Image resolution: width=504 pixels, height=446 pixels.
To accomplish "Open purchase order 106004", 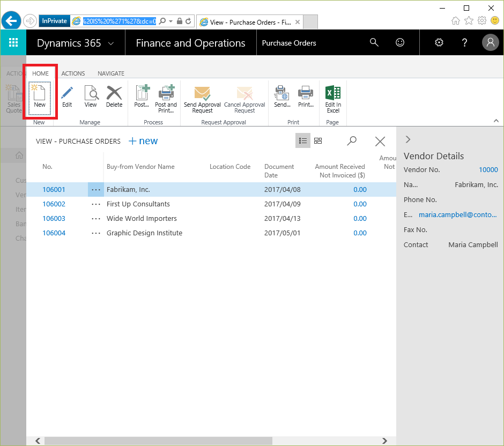I will coord(54,233).
